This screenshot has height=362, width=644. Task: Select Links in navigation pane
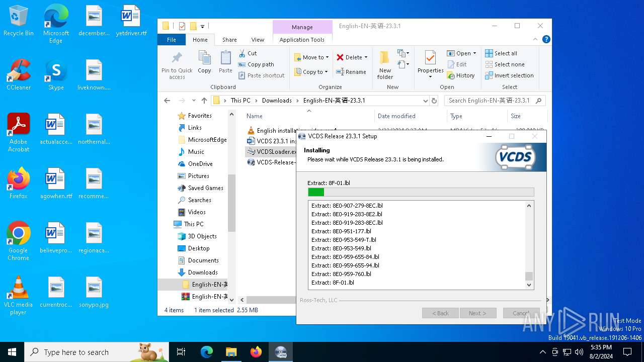tap(194, 128)
